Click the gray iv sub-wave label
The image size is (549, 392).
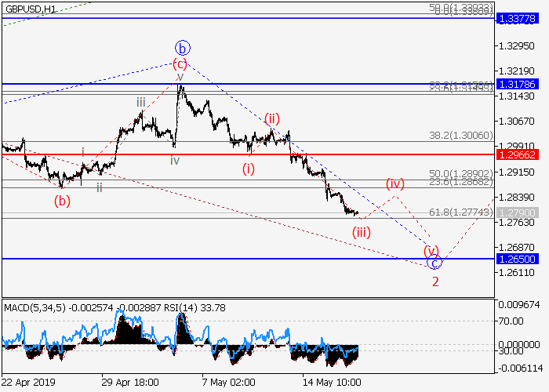(x=175, y=160)
